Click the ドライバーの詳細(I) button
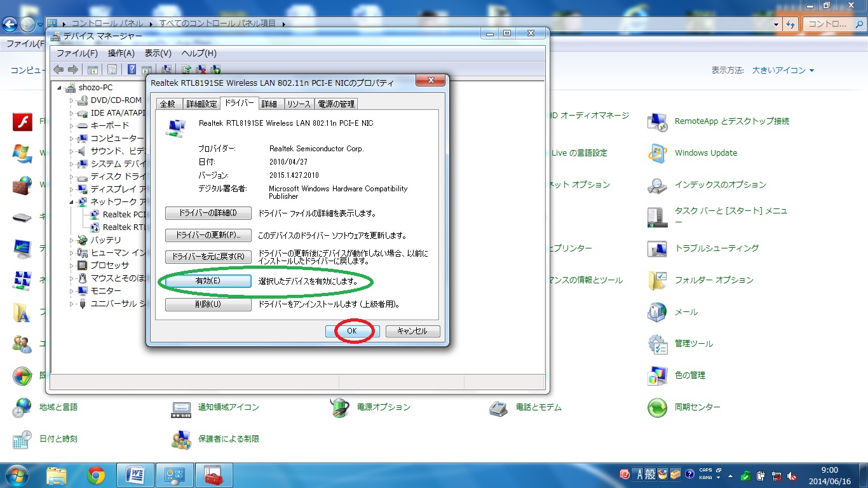This screenshot has height=488, width=868. point(208,213)
